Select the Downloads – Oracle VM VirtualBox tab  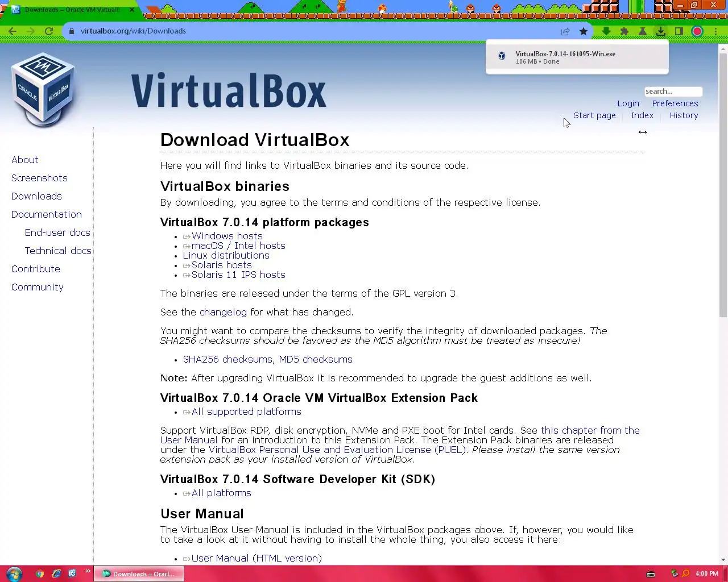[72, 10]
